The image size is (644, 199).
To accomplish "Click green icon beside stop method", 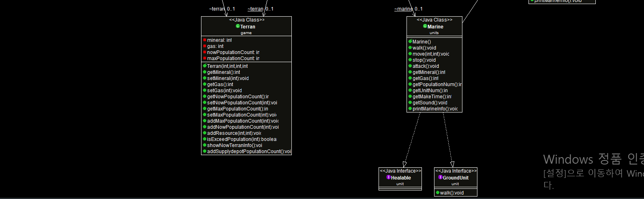I will [x=410, y=60].
